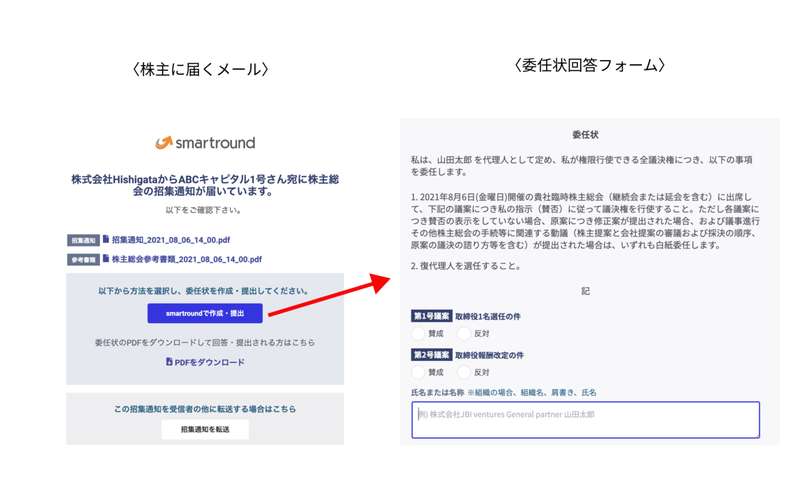Click the email headline about 株主総会の招集通知
800x488 pixels.
click(x=205, y=185)
